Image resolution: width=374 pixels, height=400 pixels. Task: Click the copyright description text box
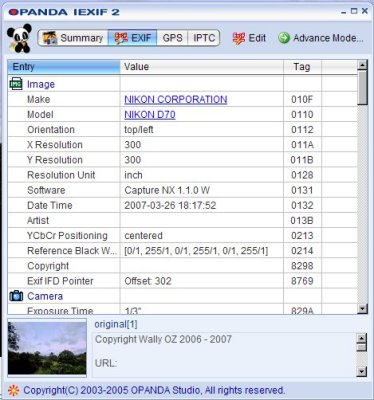(224, 355)
